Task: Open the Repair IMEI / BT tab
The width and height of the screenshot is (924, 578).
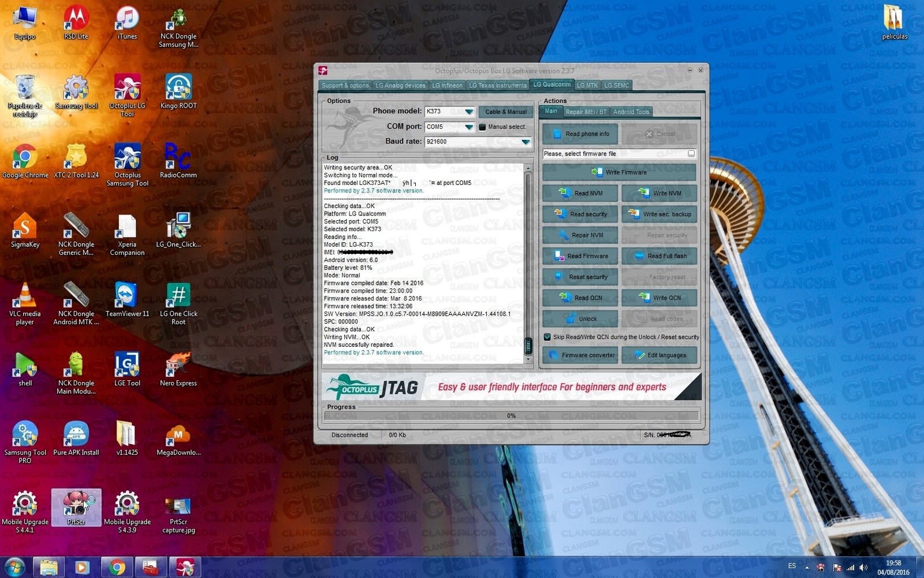Action: (586, 112)
